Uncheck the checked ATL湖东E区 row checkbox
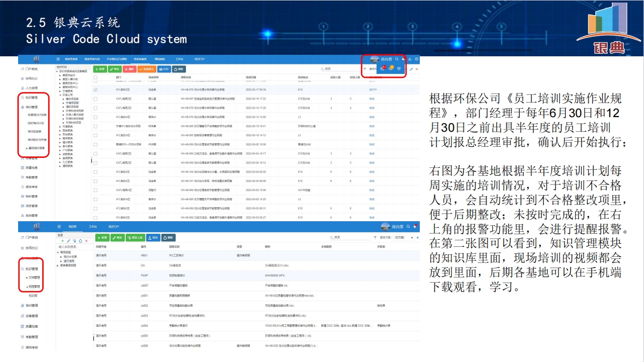Viewport: 644px width, 362px height. pyautogui.click(x=96, y=90)
